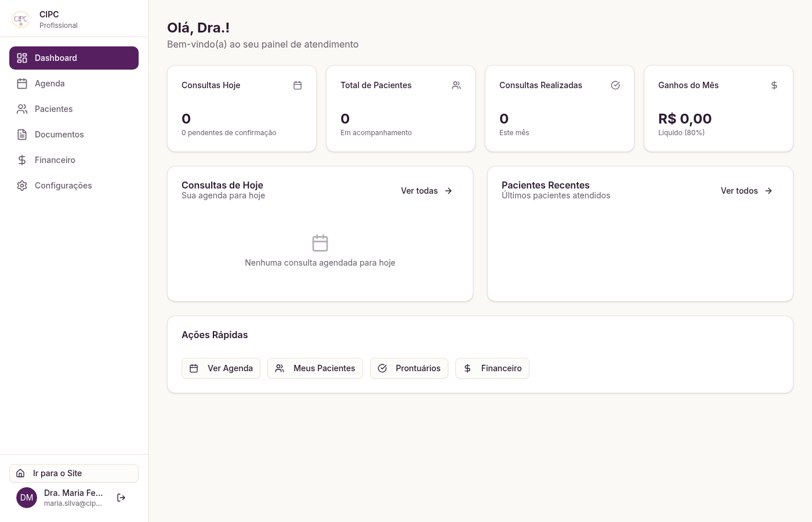Image resolution: width=812 pixels, height=522 pixels.
Task: Click the Consultas Hoje card title
Action: [211, 85]
